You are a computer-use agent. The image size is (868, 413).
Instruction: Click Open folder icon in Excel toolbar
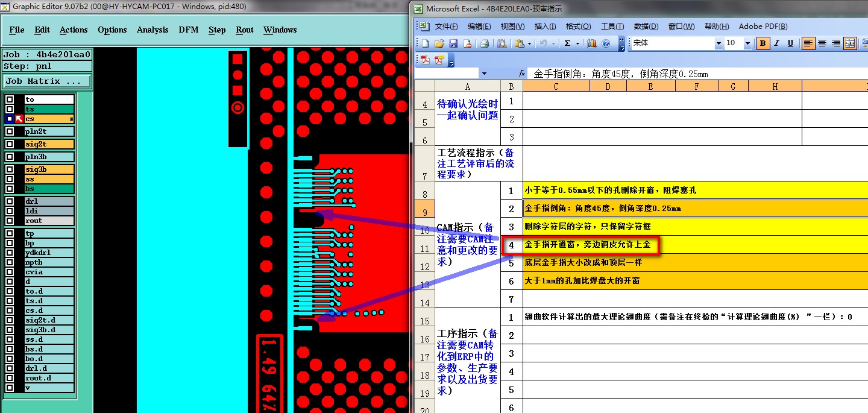point(439,43)
